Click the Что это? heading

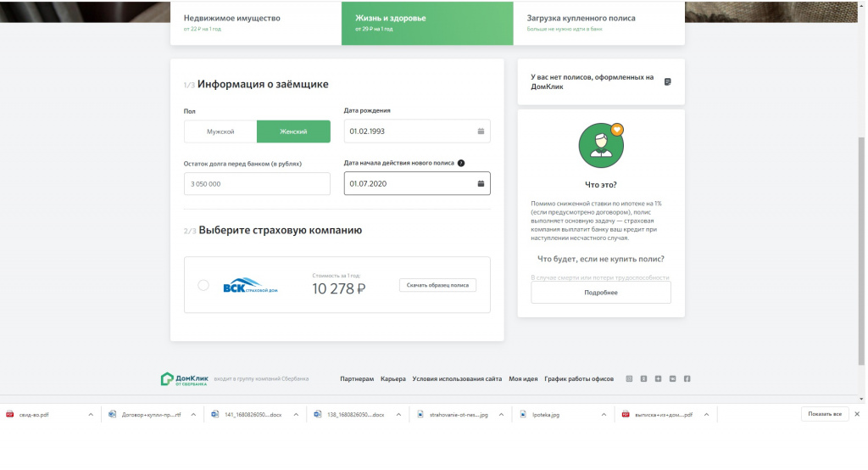point(601,185)
